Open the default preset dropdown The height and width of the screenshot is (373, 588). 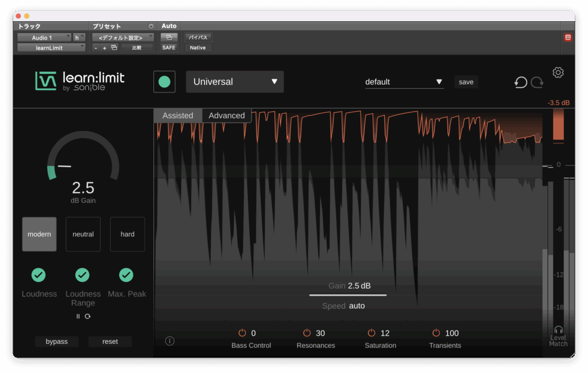(x=404, y=81)
